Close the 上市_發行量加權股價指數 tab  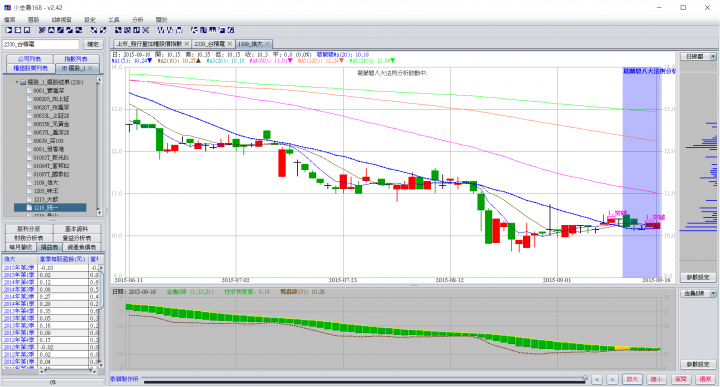coord(186,44)
